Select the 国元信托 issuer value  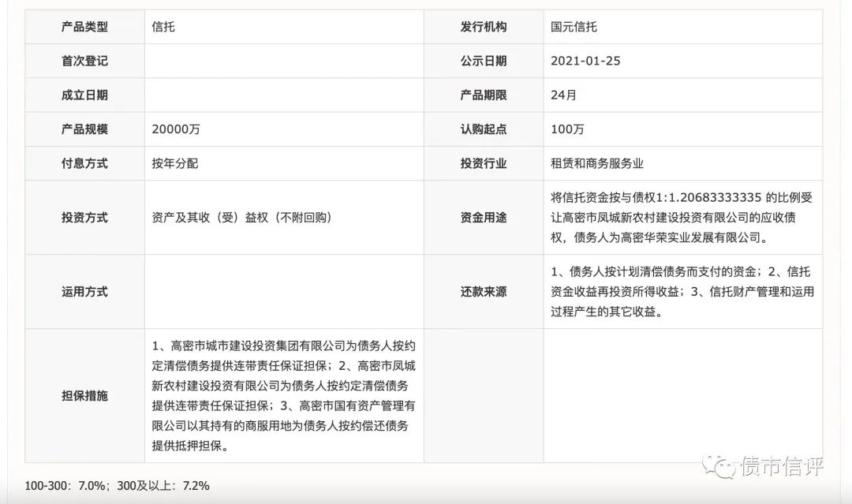[574, 27]
